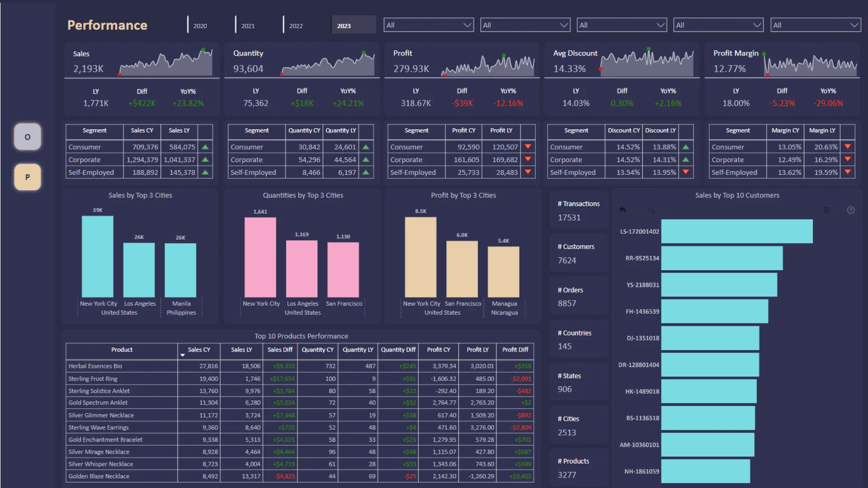Viewport: 868px width, 488px height.
Task: Click the Los Angeles bar in Quantities by Top 3 Cities
Action: (302, 268)
